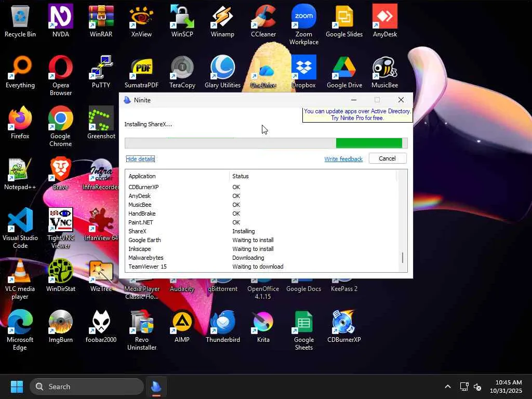Click the Ninite installation progress bar
Image resolution: width=532 pixels, height=399 pixels.
click(x=266, y=143)
